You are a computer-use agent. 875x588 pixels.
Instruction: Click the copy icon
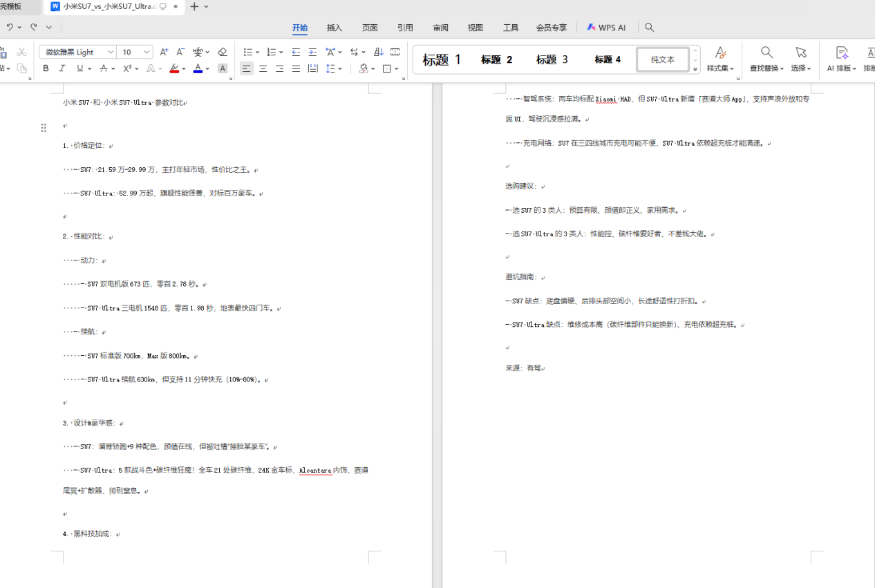click(21, 68)
